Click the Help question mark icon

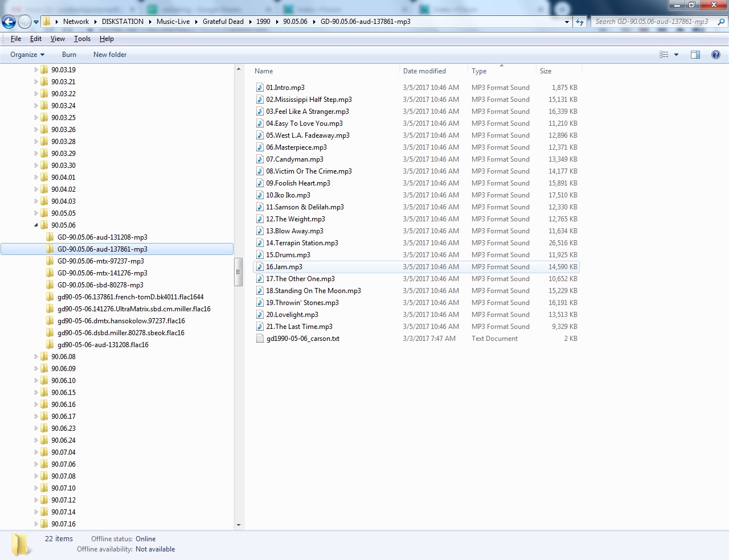click(716, 55)
